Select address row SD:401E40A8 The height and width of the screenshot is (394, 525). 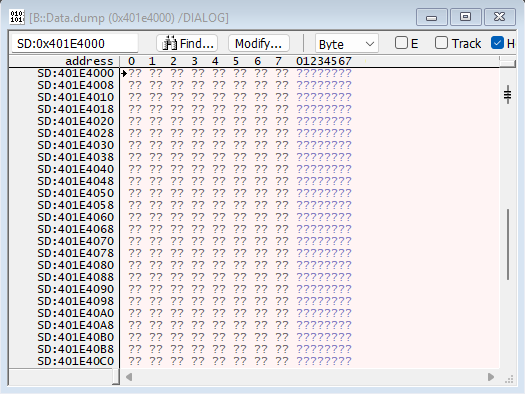tap(76, 325)
